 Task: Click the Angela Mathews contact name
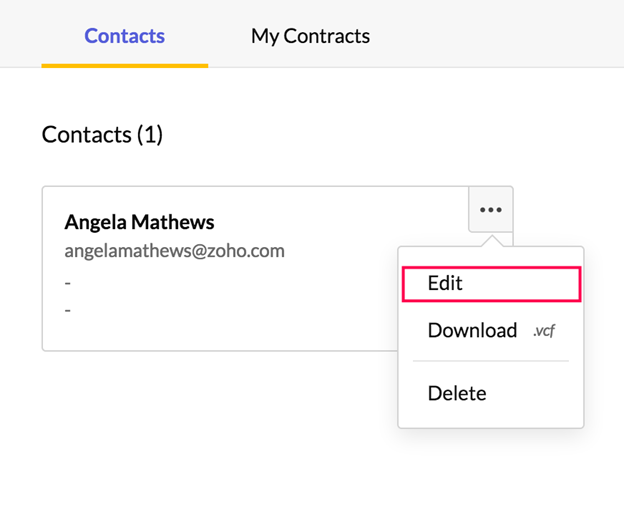point(139,222)
